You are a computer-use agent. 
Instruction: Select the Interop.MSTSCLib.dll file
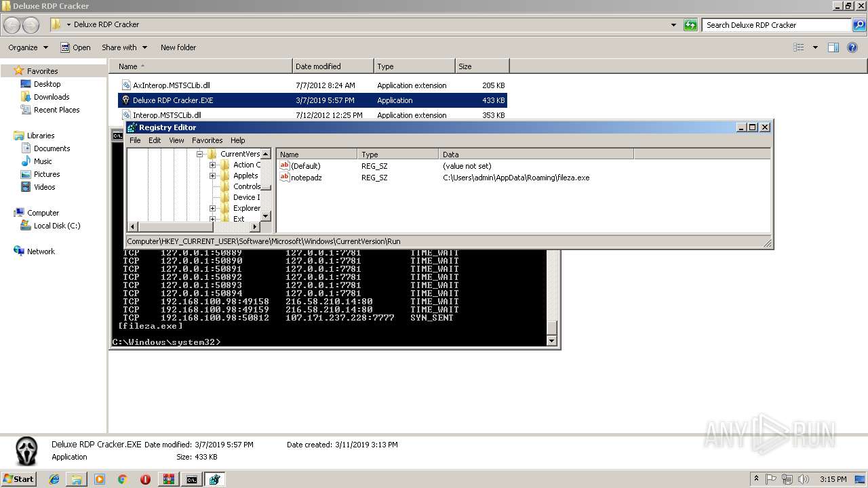tap(312, 115)
